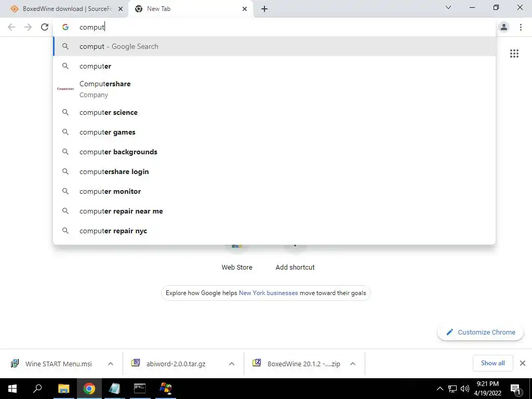Expand options for abiword-2.0.0.tar.gz download

point(232,364)
